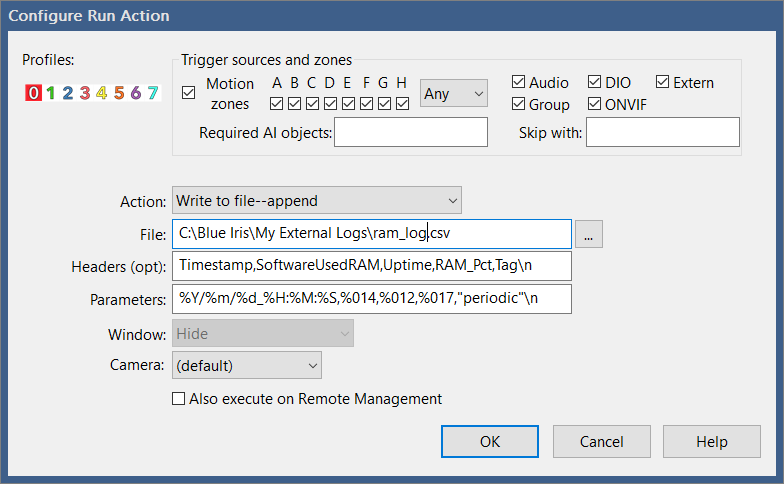The width and height of the screenshot is (784, 484).
Task: Open Help for this dialog
Action: point(712,442)
